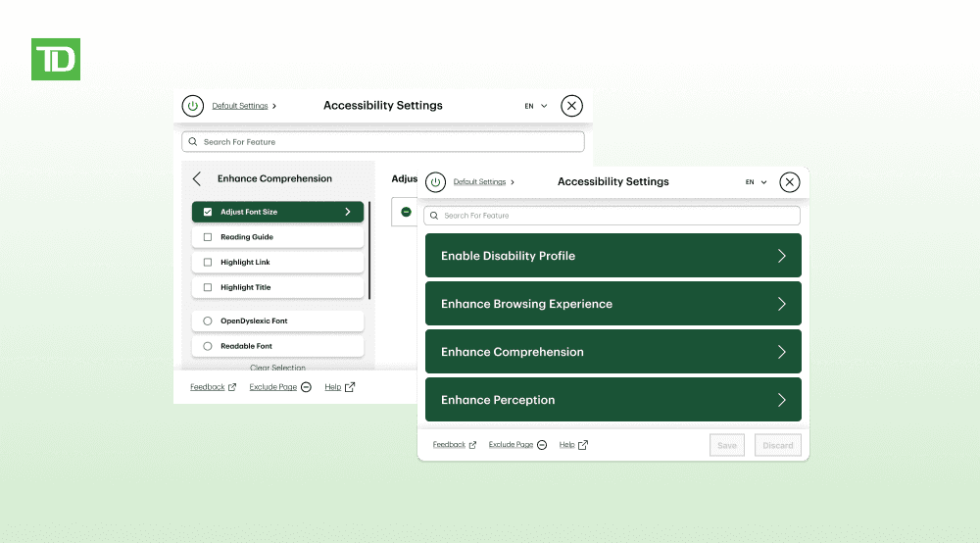980x543 pixels.
Task: Click feature list scrollbar in back panel
Action: (x=369, y=250)
